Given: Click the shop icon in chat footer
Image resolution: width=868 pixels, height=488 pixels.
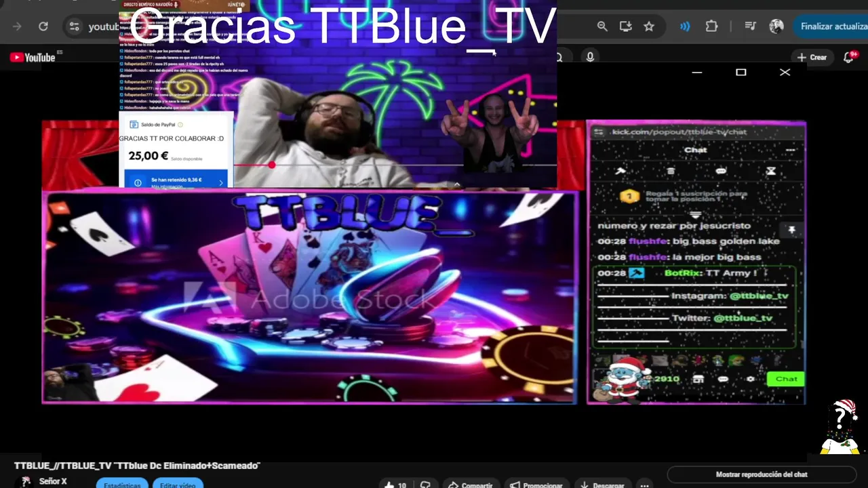Looking at the screenshot, I should click(698, 380).
